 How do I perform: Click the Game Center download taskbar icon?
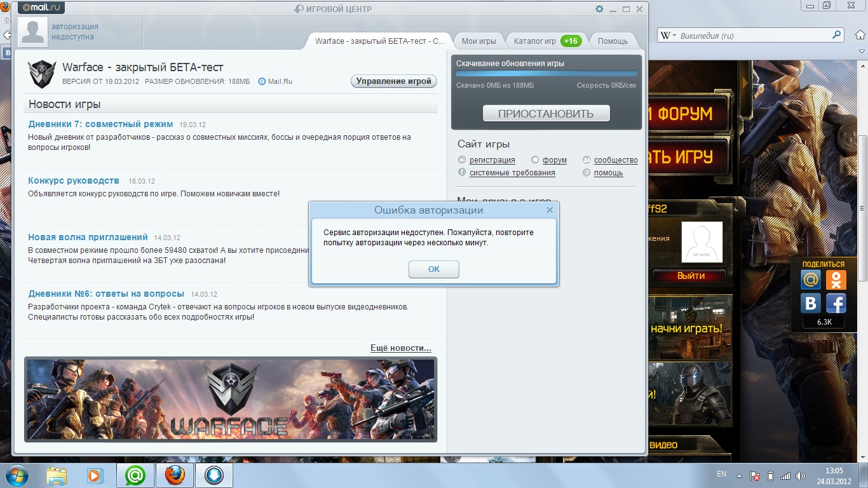tap(213, 475)
